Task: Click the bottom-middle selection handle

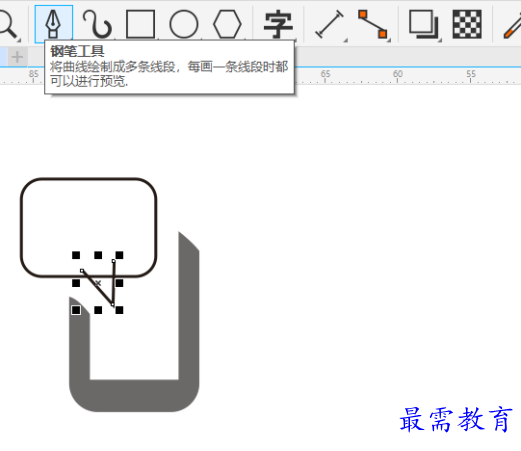Action: [x=98, y=310]
